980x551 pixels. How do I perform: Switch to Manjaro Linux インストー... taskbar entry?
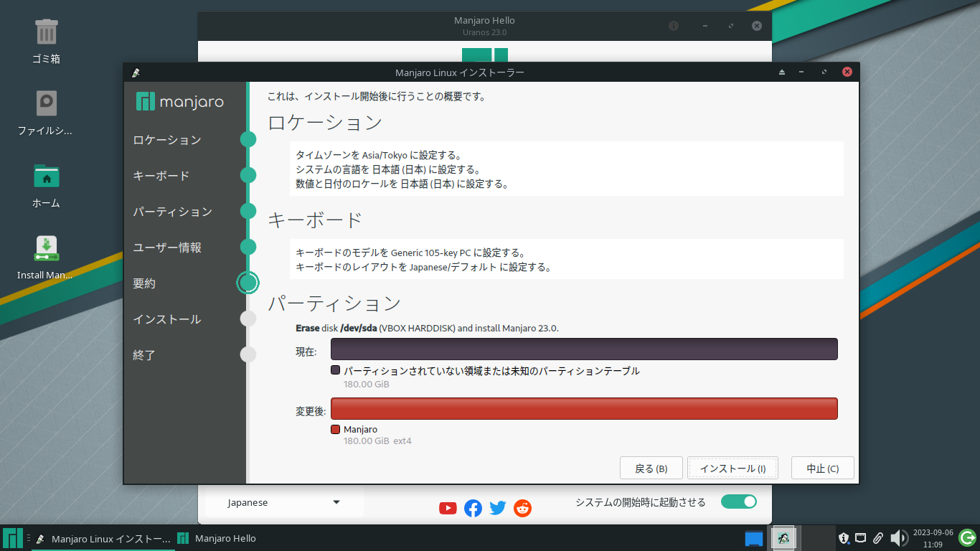(103, 538)
